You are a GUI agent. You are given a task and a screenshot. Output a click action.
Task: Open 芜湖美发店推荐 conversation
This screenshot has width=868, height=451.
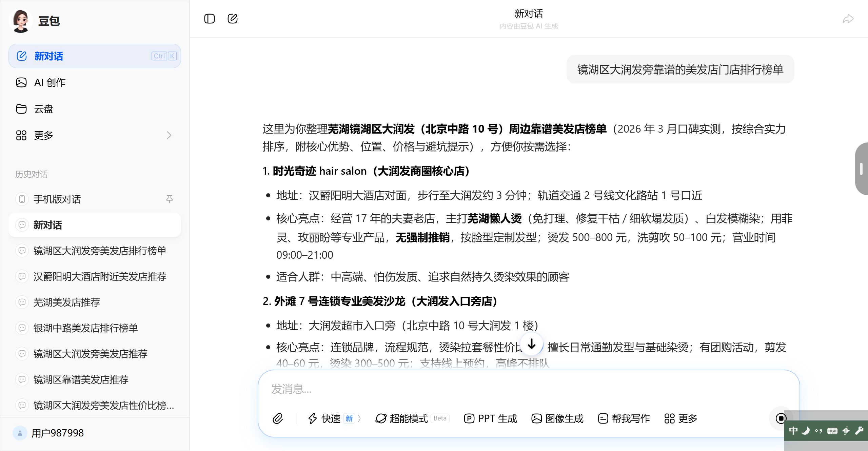95,302
